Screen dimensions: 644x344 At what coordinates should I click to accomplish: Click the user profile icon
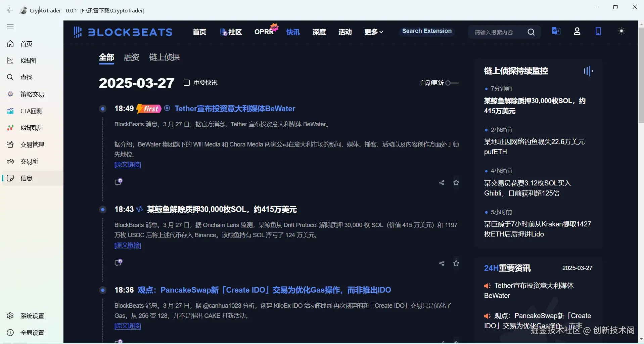click(x=577, y=31)
